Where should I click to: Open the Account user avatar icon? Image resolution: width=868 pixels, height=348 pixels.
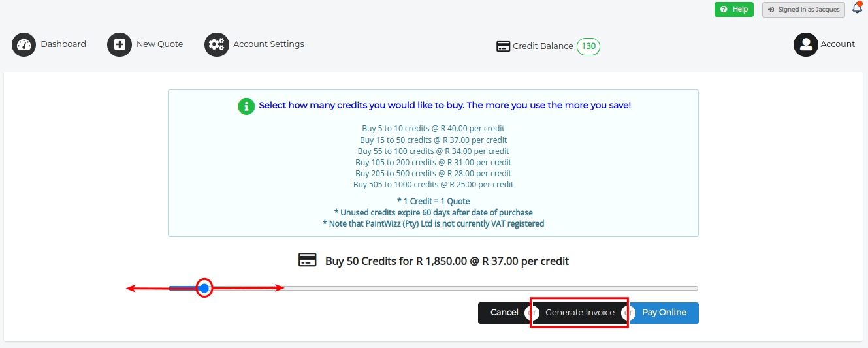[x=806, y=44]
